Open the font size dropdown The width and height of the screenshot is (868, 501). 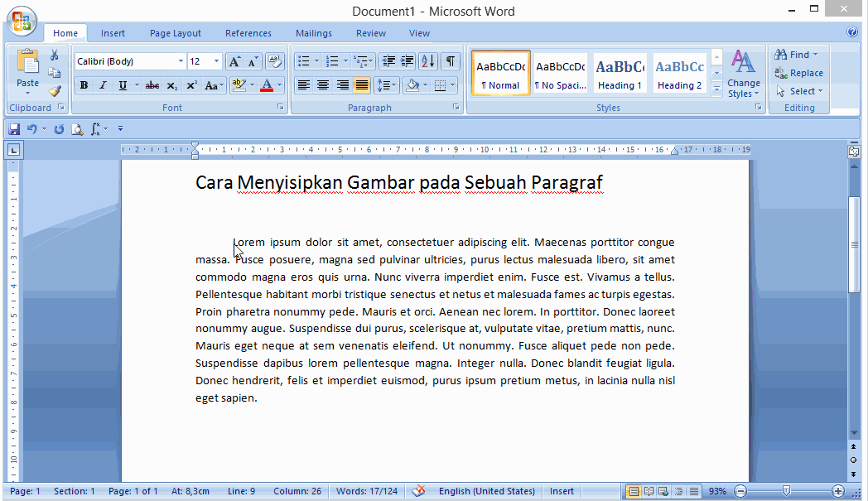pyautogui.click(x=216, y=61)
